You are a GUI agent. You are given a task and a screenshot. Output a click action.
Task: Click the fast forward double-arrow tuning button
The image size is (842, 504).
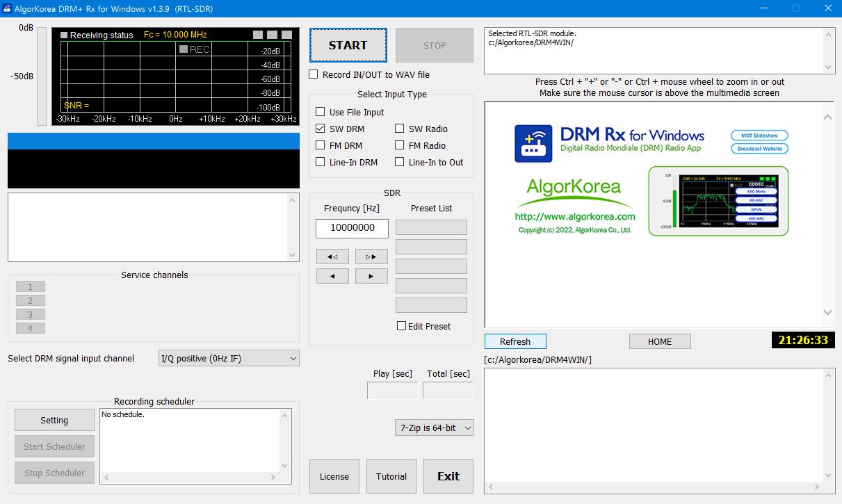[x=371, y=257]
